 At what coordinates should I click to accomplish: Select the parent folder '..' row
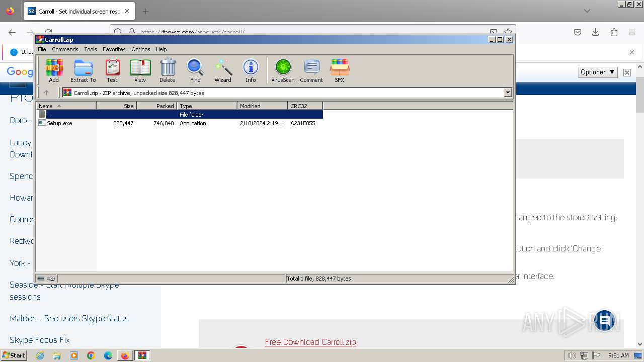[x=179, y=115]
